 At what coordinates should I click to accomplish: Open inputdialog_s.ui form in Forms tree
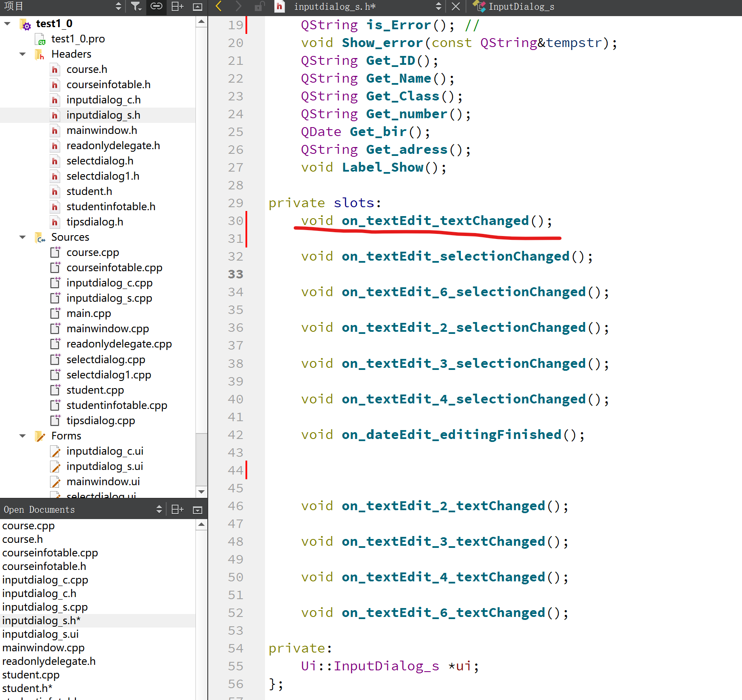pyautogui.click(x=105, y=467)
